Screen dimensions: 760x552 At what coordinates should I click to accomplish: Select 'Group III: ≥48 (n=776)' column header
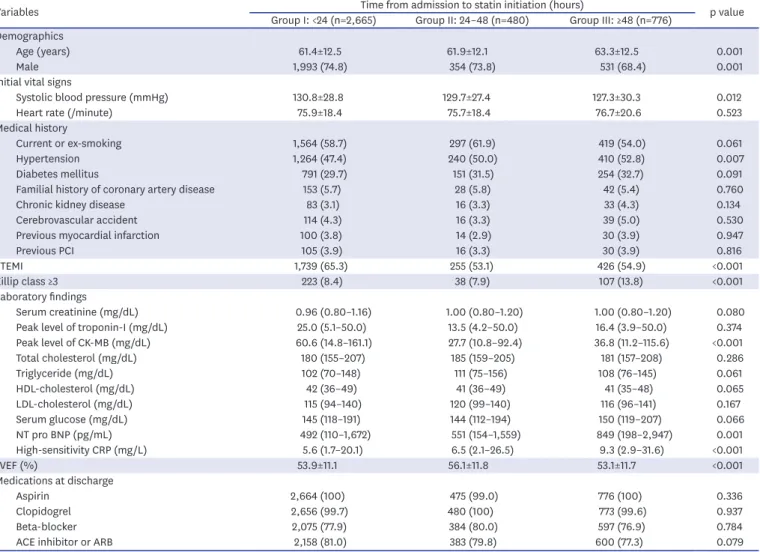pyautogui.click(x=620, y=20)
